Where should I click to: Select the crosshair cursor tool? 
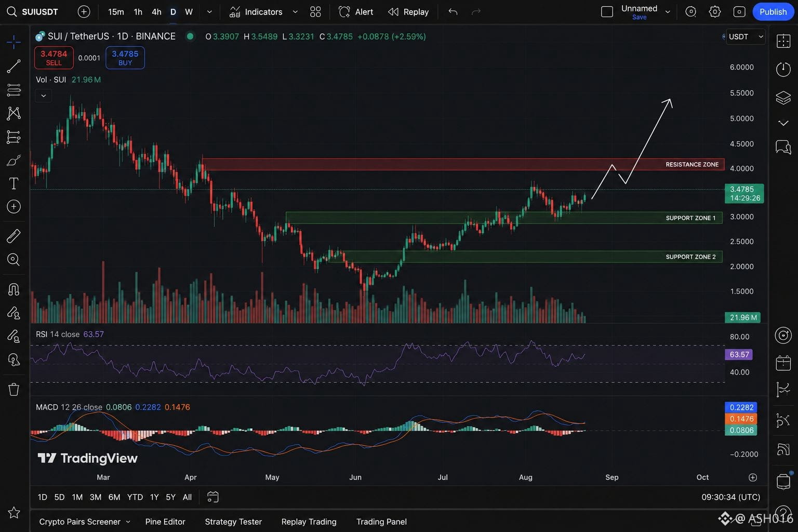click(x=14, y=42)
